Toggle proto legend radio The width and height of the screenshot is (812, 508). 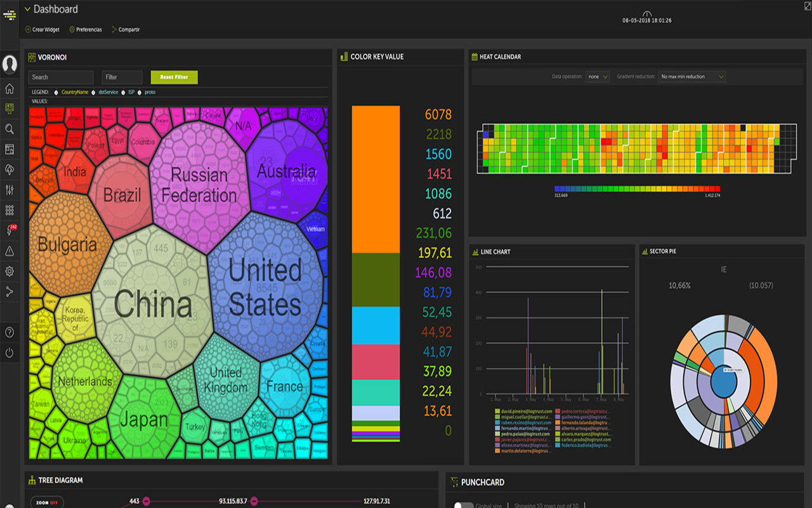pos(139,93)
